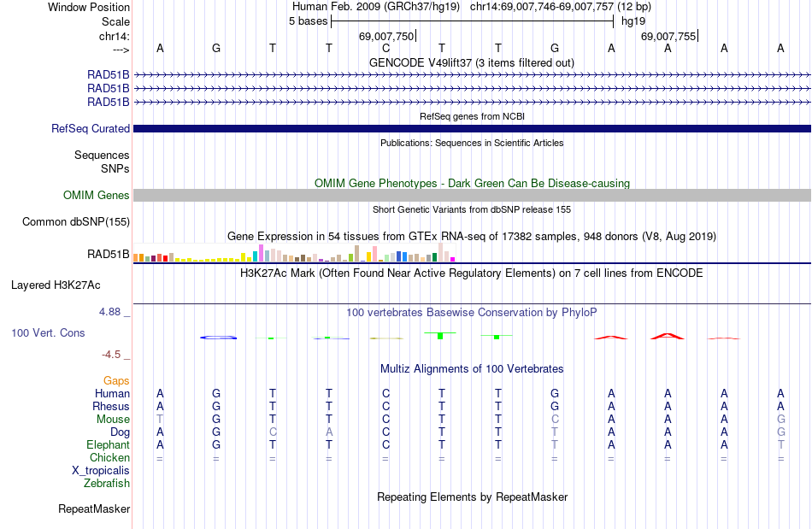The width and height of the screenshot is (812, 529).
Task: Click the OMIM Genes track label
Action: [97, 195]
